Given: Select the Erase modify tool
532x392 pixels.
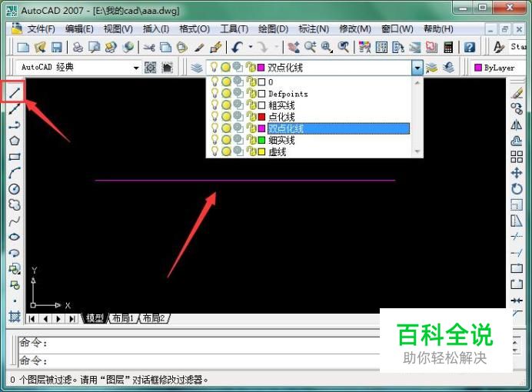Looking at the screenshot, I should point(517,92).
